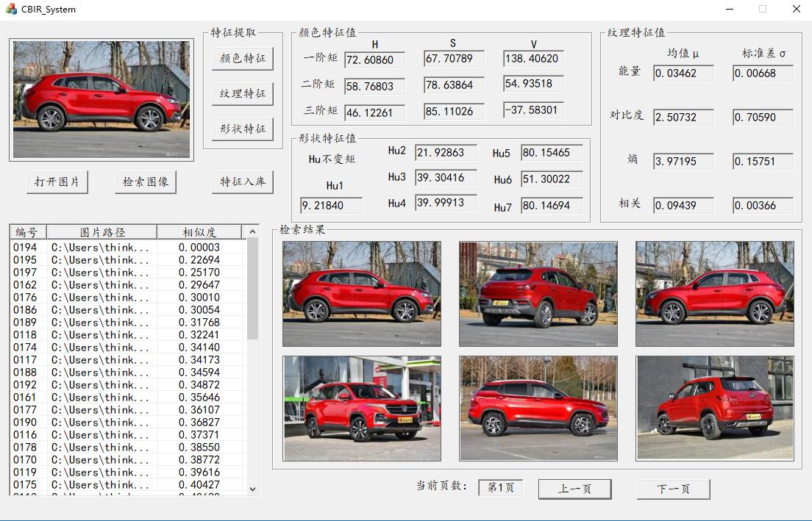
Task: Click the results list scroll up arrow
Action: [253, 231]
